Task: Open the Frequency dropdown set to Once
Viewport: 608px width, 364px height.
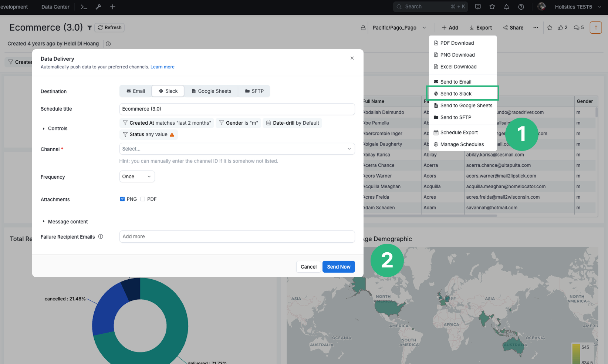Action: click(x=137, y=176)
